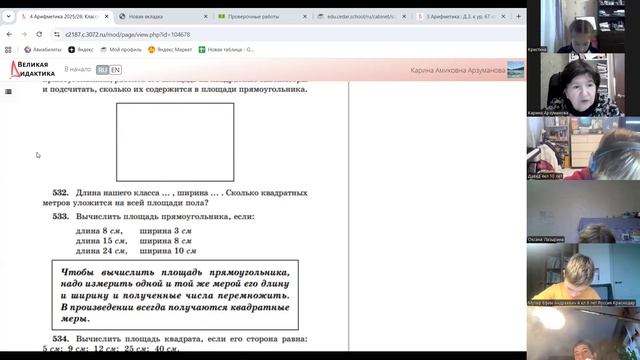Switch site language to EN

click(x=116, y=70)
